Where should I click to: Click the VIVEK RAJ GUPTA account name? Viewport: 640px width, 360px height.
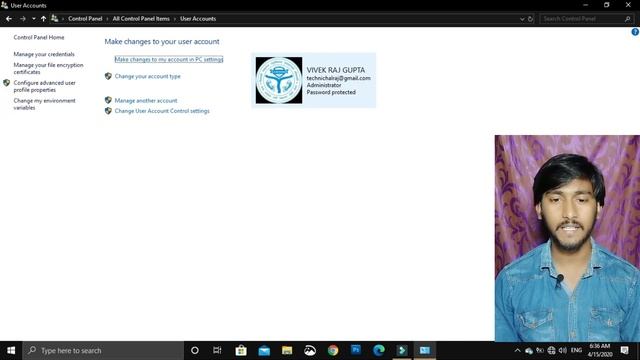(x=336, y=70)
